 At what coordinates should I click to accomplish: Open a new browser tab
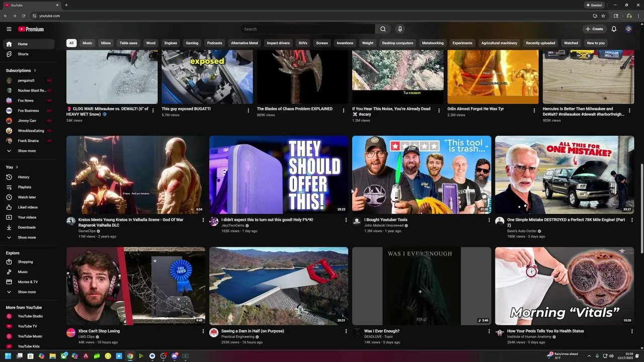pos(66,5)
